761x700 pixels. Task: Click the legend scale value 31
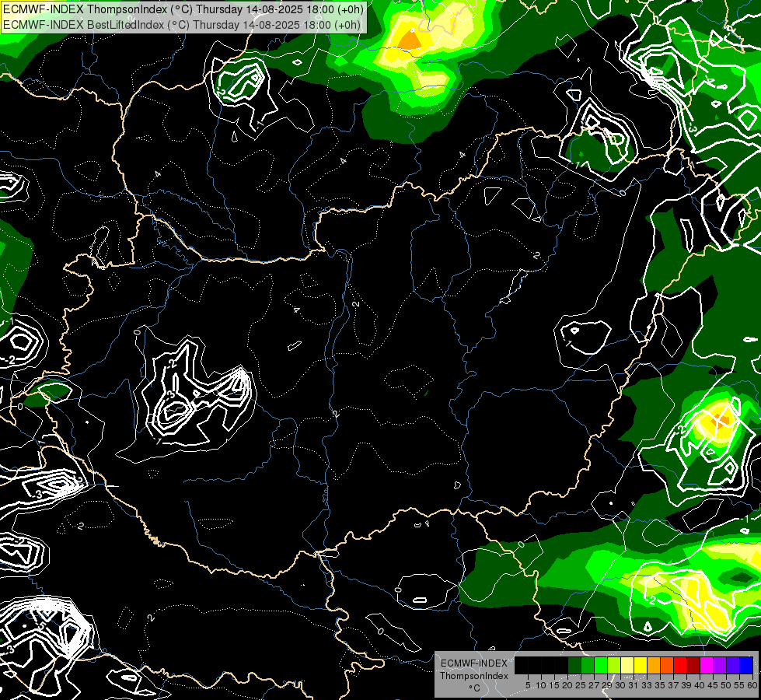(x=634, y=685)
